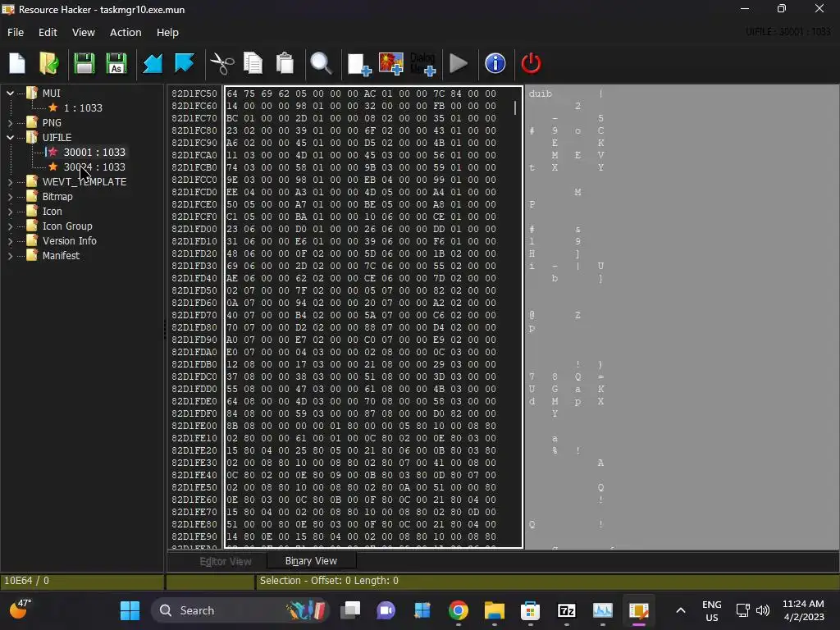840x630 pixels.
Task: Expand the Version Info tree node
Action: click(x=10, y=241)
